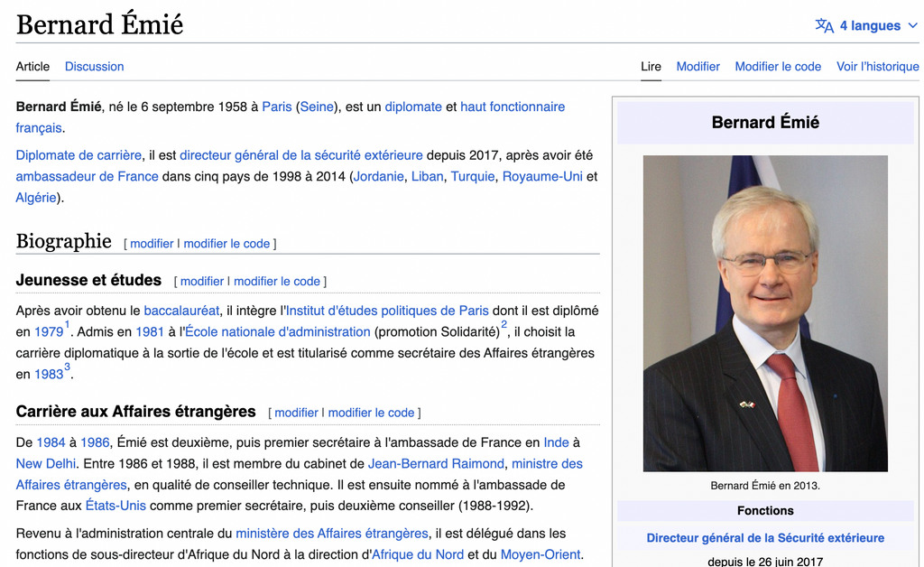Open Bernard Émié portrait photo
Screen dimensions: 924x567
click(765, 313)
